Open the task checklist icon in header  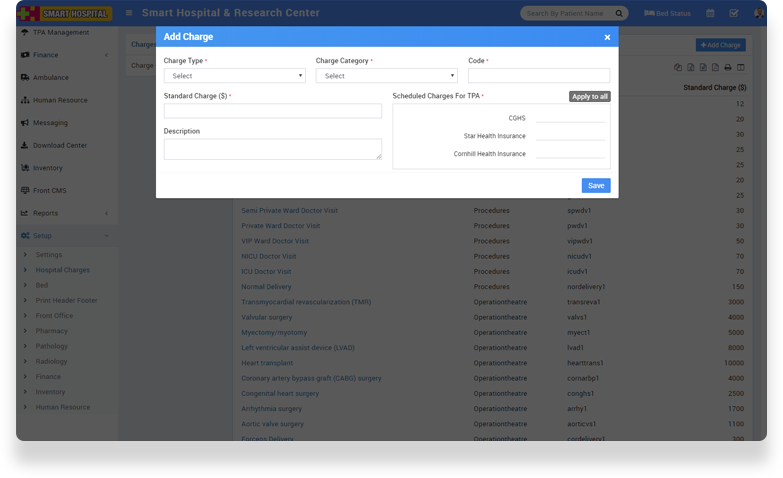point(733,13)
